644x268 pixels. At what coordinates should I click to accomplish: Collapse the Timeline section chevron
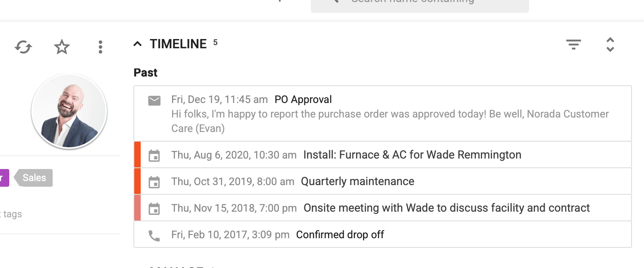[x=137, y=44]
